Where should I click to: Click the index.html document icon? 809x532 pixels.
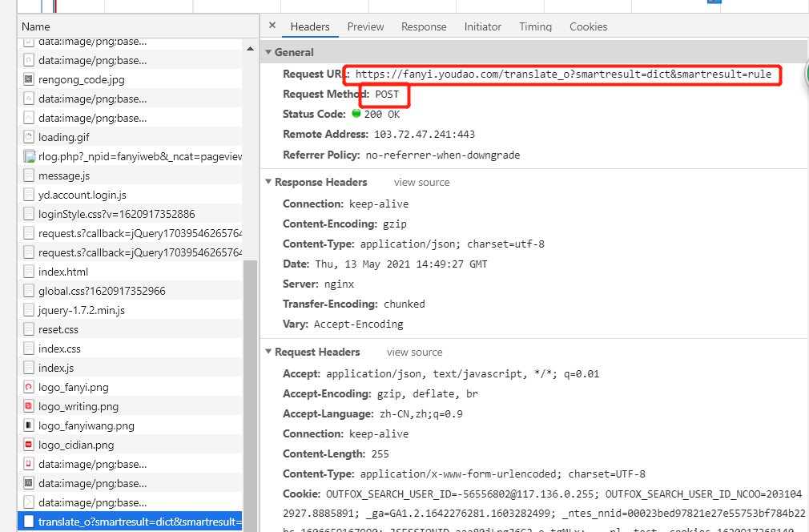point(29,272)
